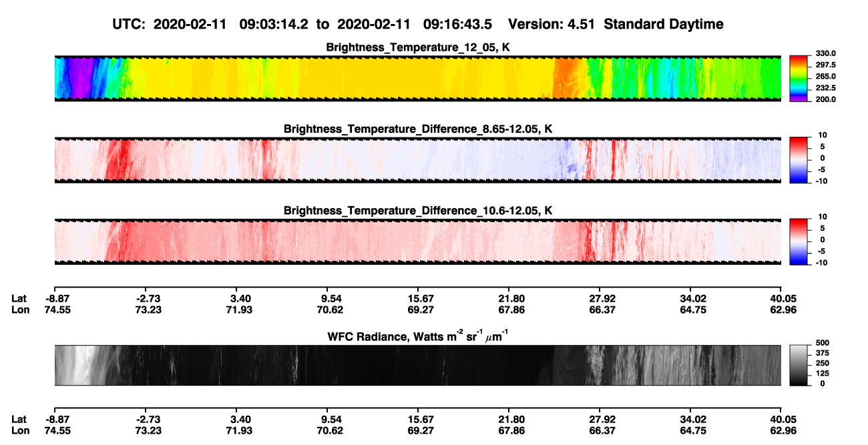
Task: Click the 'Brightness_Temperature_Difference_8.65-12.05, K' title
Action: pyautogui.click(x=418, y=129)
